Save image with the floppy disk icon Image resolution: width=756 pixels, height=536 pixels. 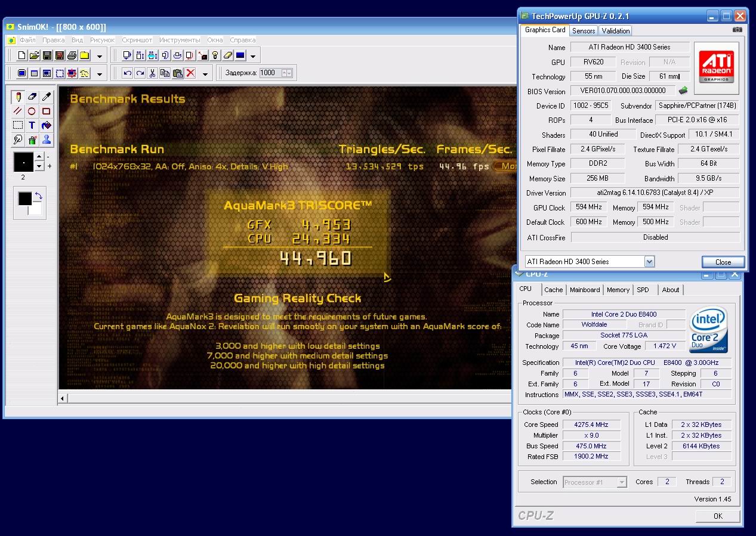tap(47, 55)
